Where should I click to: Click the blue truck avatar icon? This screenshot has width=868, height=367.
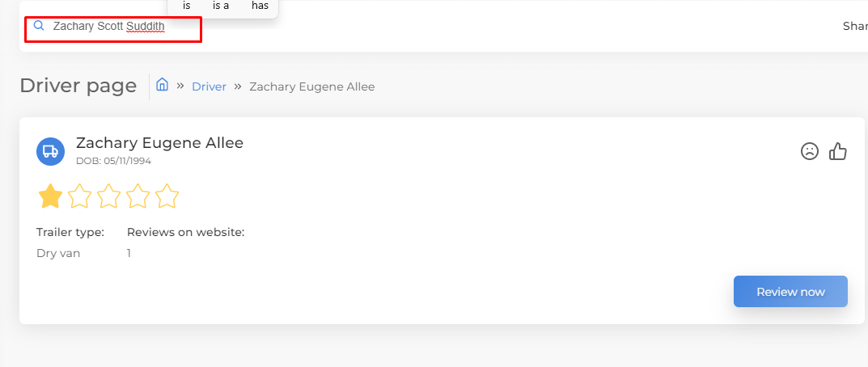pos(50,151)
